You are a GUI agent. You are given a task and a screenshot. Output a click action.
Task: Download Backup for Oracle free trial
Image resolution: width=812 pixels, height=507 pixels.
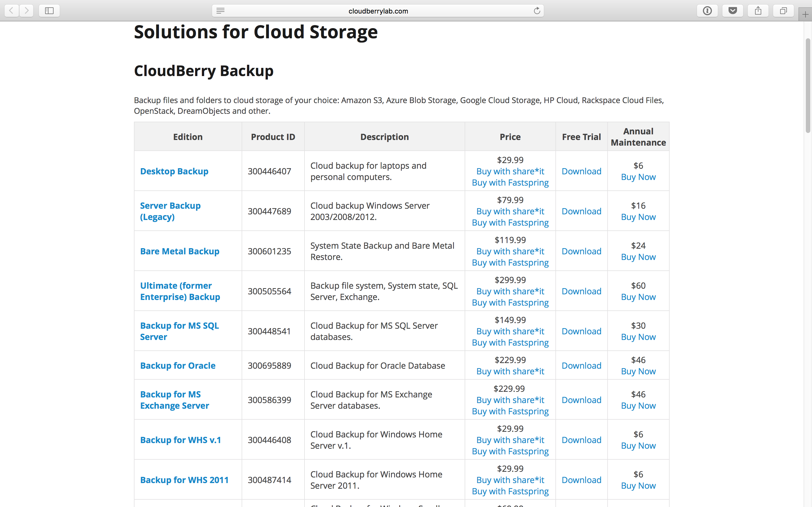(581, 366)
